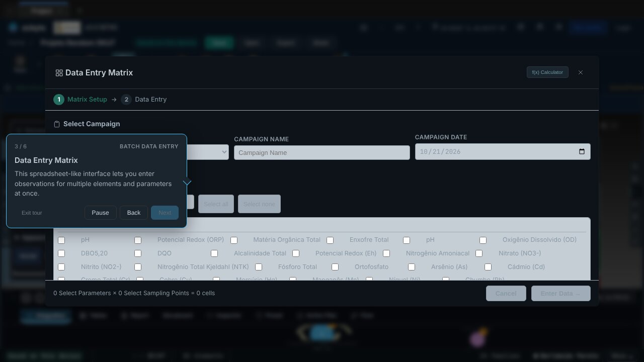Focus the Campaign Name field

[x=322, y=152]
